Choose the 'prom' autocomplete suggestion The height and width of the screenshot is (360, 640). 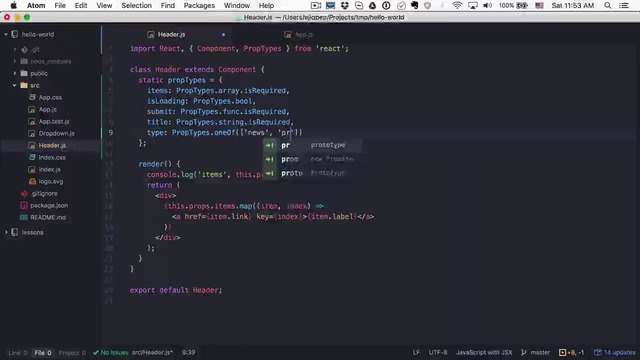(x=312, y=159)
